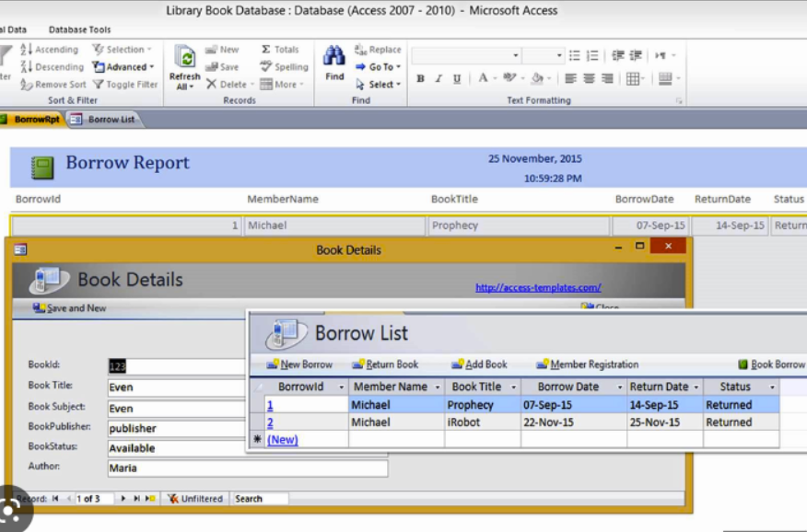Viewport: 807px width, 532px height.
Task: Toggle italic text formatting
Action: click(439, 79)
